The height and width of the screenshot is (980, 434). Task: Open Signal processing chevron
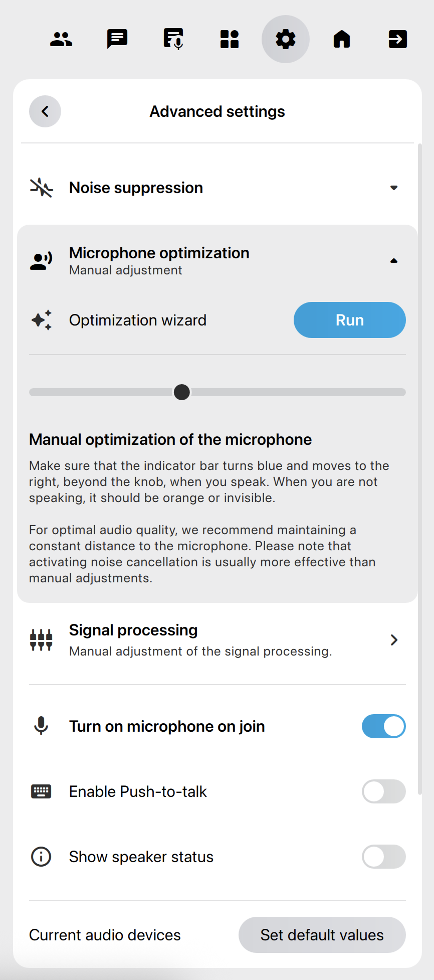[x=394, y=640]
